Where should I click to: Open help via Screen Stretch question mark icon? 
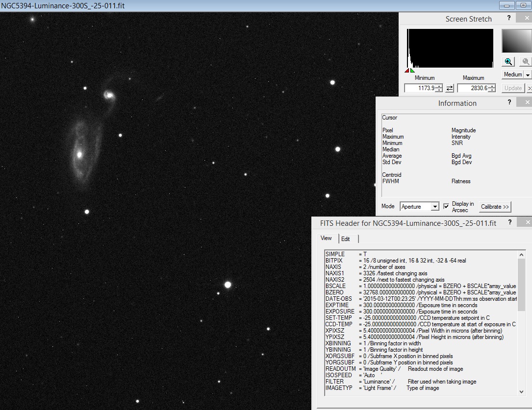(x=509, y=18)
